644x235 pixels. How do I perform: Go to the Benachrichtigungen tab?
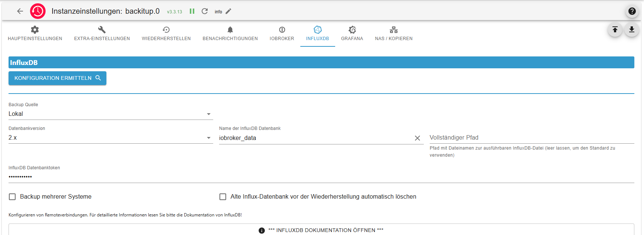click(230, 33)
